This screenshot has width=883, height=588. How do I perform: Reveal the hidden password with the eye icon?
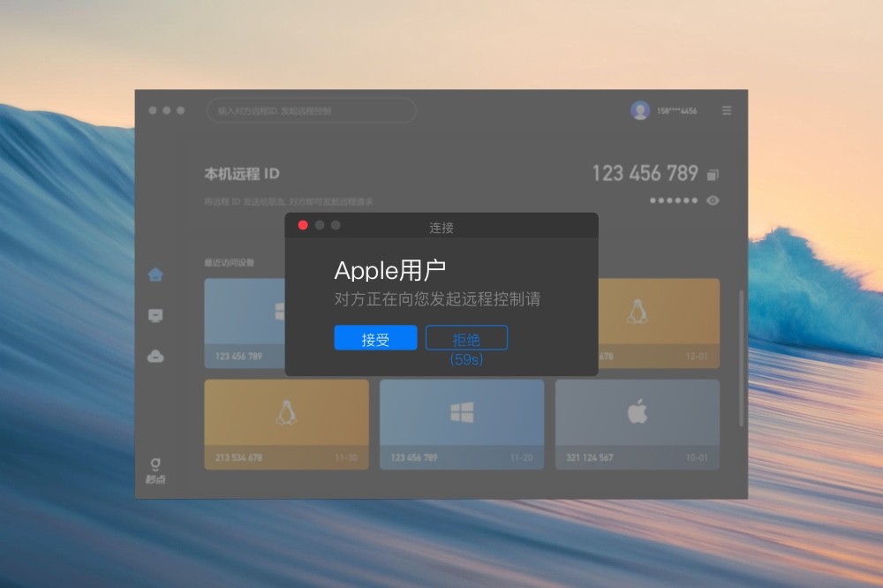713,200
